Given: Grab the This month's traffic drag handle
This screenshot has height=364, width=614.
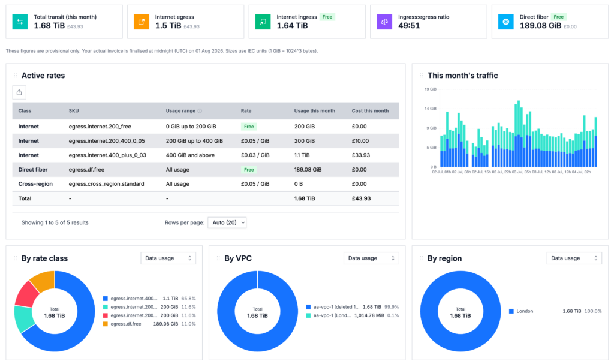Looking at the screenshot, I should click(422, 76).
